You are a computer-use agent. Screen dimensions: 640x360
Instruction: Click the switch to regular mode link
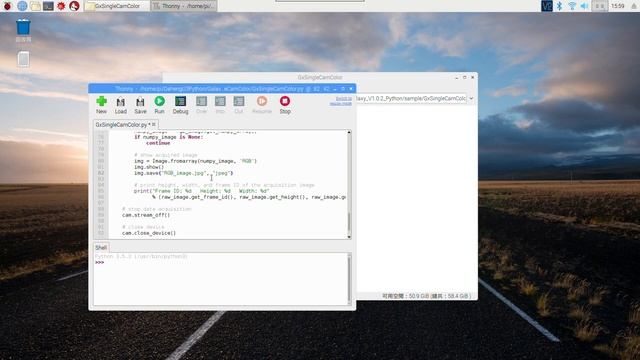(x=341, y=101)
